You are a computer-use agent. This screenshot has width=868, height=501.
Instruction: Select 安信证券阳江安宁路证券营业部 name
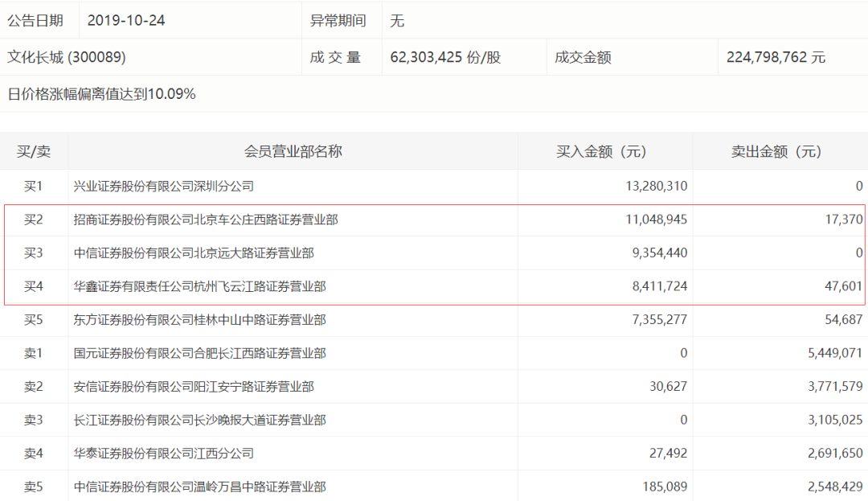tap(194, 387)
